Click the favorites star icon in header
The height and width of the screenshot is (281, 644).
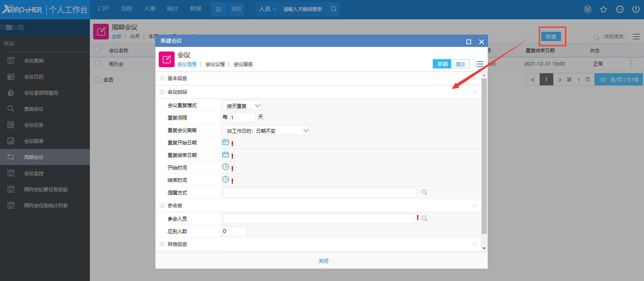click(x=603, y=9)
